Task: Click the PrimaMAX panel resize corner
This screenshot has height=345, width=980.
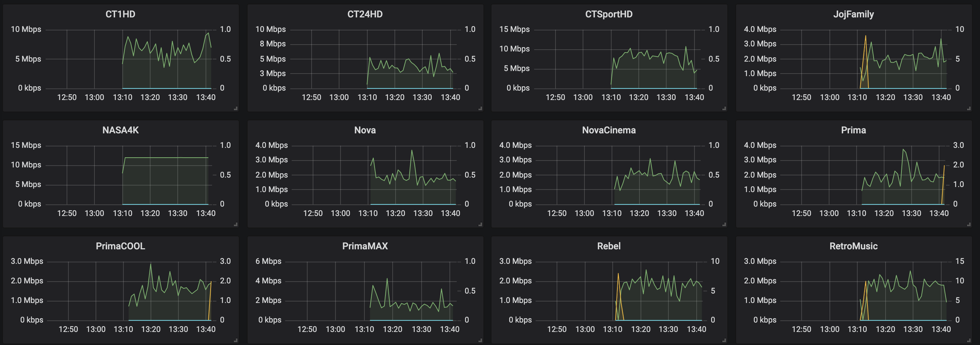Action: coord(480,340)
